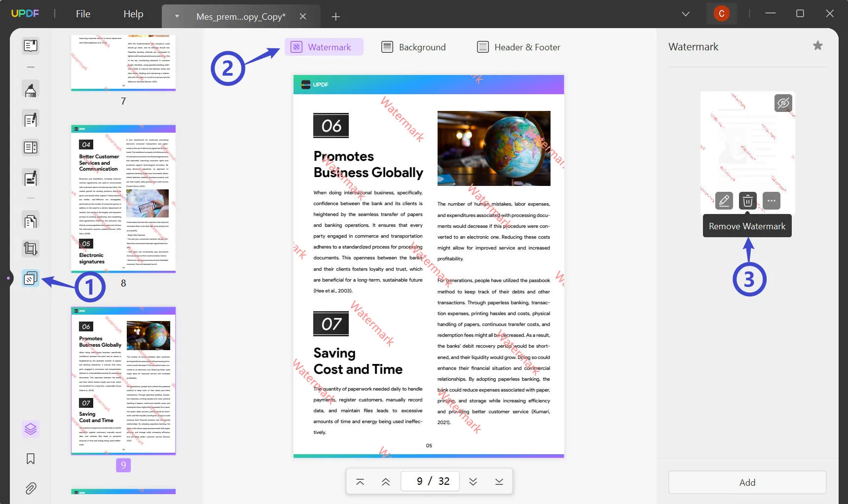Screen dimensions: 848x504
Task: Edit the watermark with the pencil icon
Action: (724, 201)
